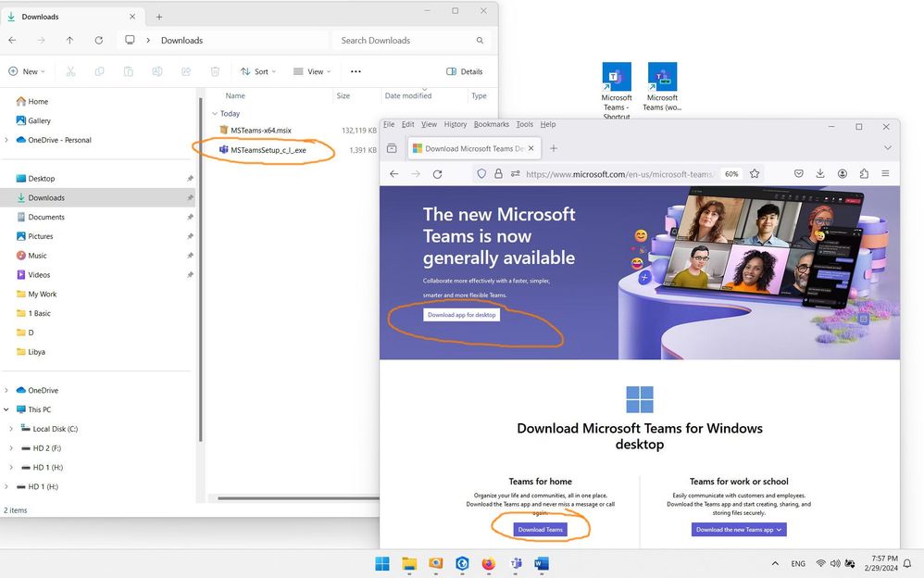Sort by the Name column header
924x578 pixels.
(235, 95)
